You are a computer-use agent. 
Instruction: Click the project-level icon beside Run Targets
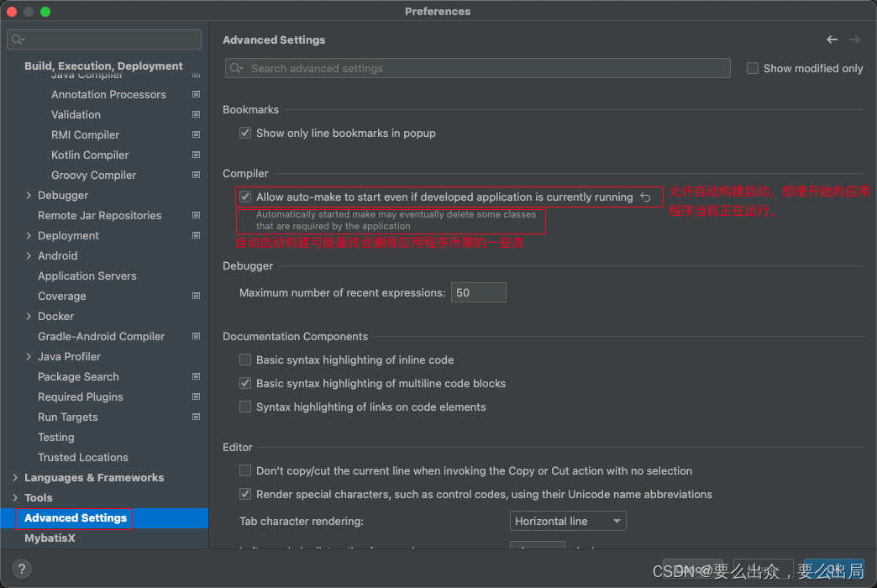[197, 417]
